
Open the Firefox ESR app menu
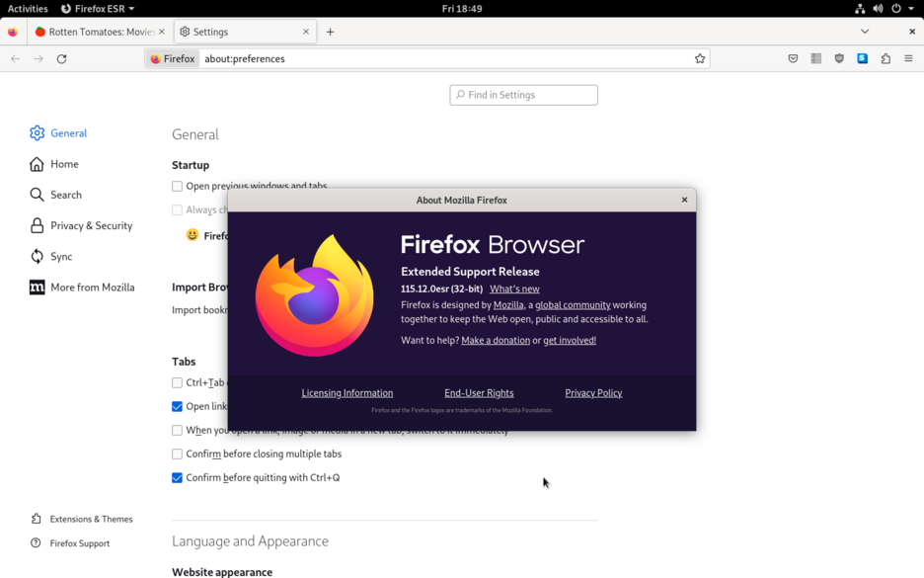pos(98,9)
